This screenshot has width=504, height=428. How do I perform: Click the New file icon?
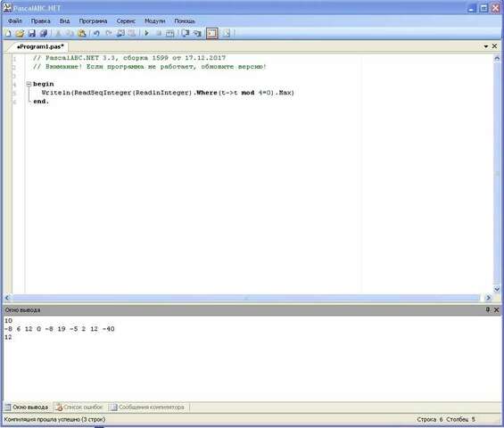8,33
